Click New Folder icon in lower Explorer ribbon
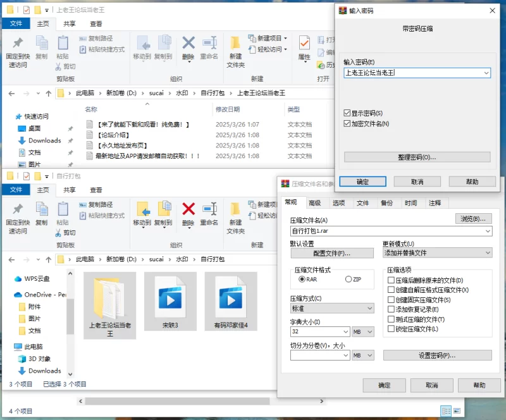This screenshot has height=420, width=506. coord(235,209)
